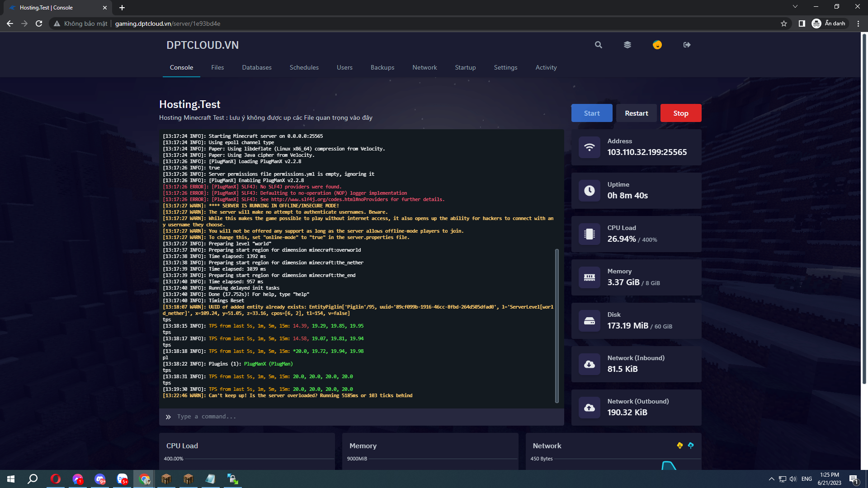Viewport: 868px width, 488px height.
Task: Open the Chrome three-dot menu
Action: pyautogui.click(x=858, y=23)
